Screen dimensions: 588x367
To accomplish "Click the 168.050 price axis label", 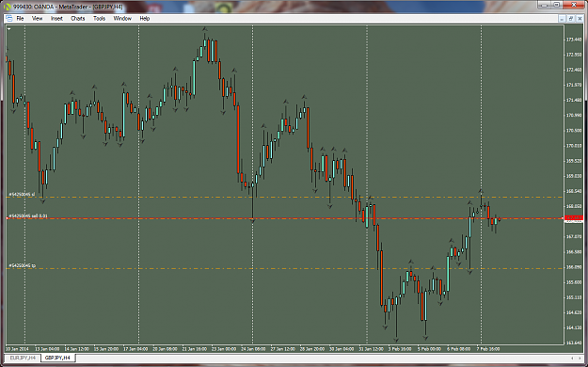I will (x=574, y=206).
